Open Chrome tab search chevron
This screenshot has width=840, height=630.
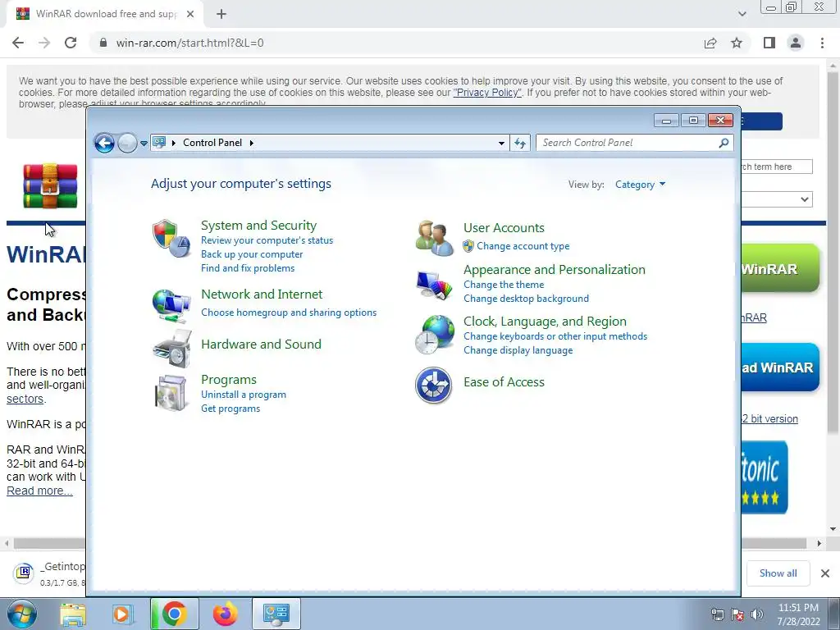tap(742, 14)
